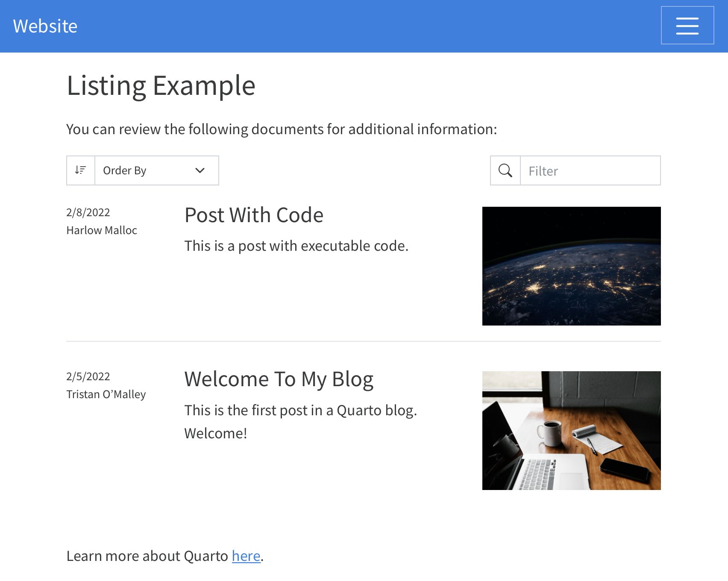The width and height of the screenshot is (728, 581).
Task: Click the sort order icon beside Order By
Action: coord(80,170)
